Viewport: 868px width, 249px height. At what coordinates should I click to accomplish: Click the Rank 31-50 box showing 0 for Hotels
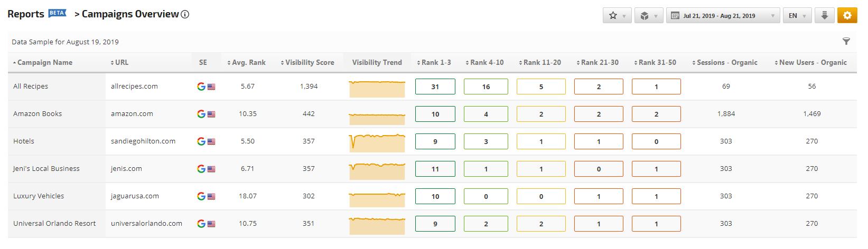pyautogui.click(x=656, y=141)
